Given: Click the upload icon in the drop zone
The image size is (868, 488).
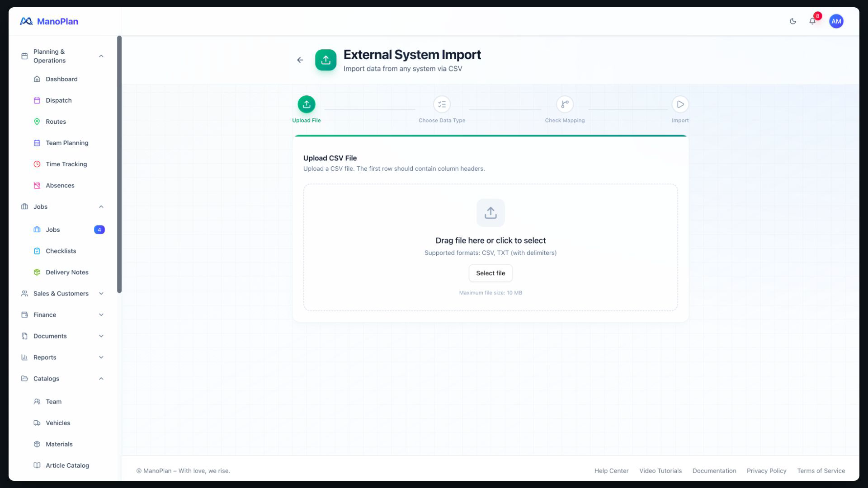Looking at the screenshot, I should 491,213.
